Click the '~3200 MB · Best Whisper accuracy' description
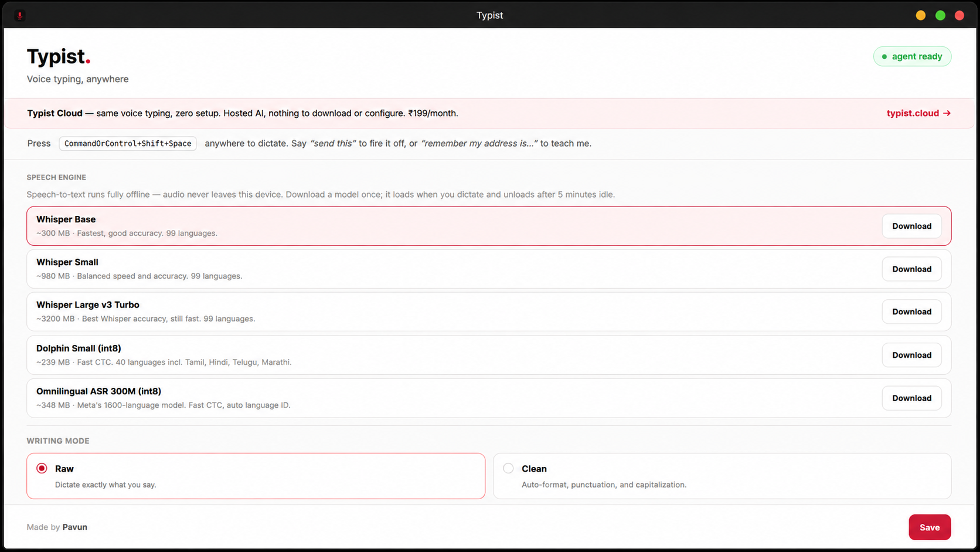The width and height of the screenshot is (980, 552). [145, 319]
